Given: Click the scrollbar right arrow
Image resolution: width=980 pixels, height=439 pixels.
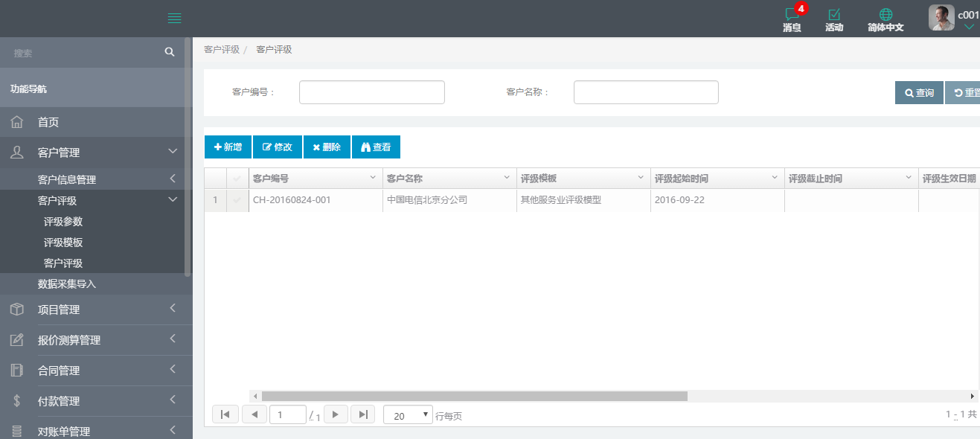Looking at the screenshot, I should [x=972, y=397].
